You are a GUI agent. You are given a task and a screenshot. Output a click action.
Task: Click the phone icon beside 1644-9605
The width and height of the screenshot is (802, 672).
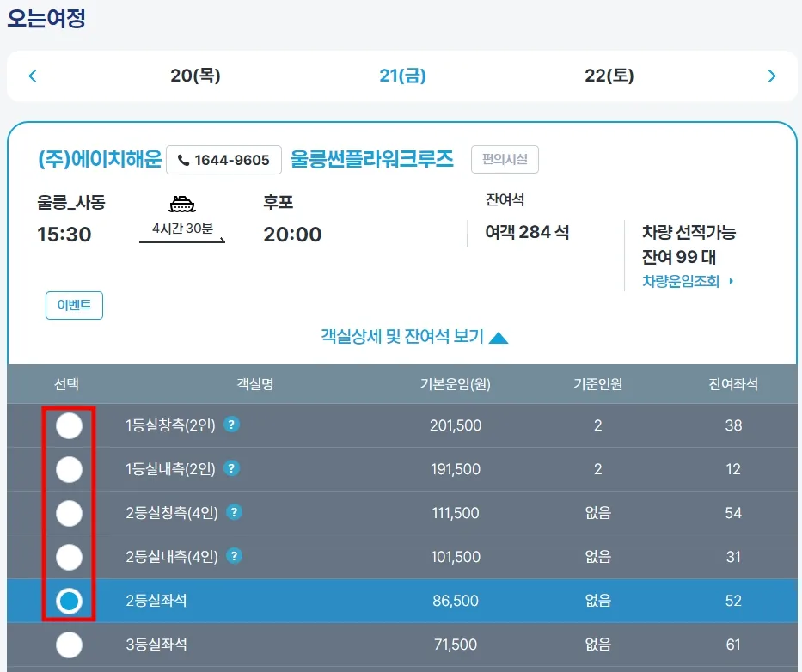pos(185,159)
